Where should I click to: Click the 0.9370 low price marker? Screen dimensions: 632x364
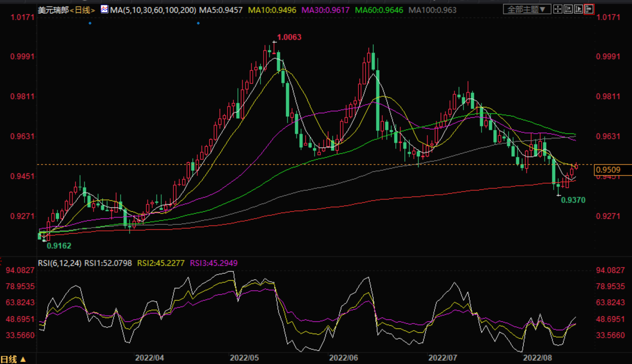point(573,200)
